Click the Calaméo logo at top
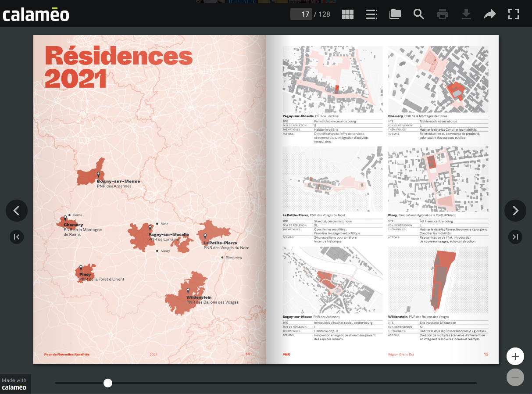This screenshot has height=394, width=532. [36, 14]
